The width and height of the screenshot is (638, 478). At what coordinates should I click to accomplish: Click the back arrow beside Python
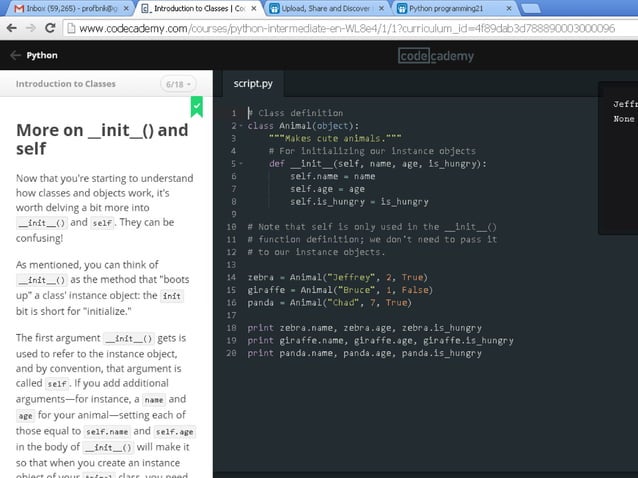15,55
